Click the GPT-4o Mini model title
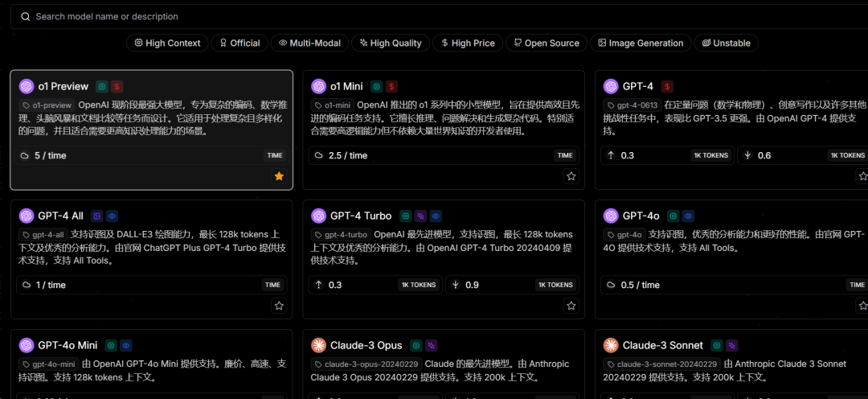The image size is (868, 399). click(68, 346)
